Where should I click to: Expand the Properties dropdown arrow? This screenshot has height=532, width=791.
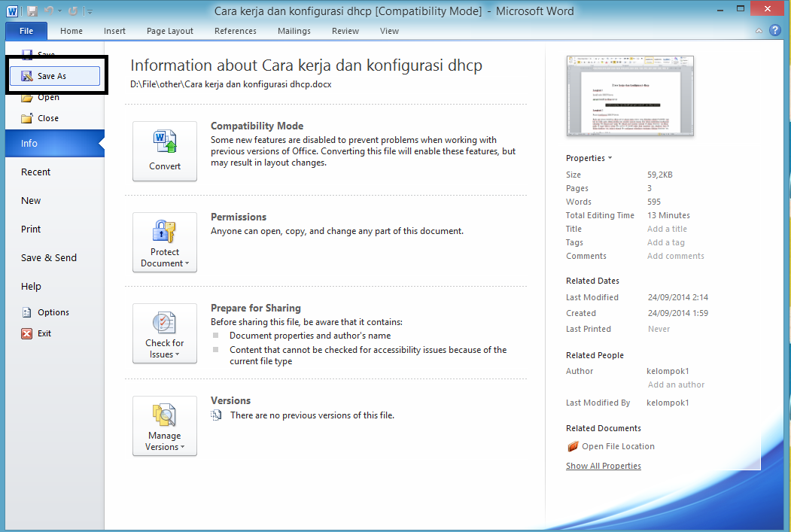pyautogui.click(x=610, y=158)
